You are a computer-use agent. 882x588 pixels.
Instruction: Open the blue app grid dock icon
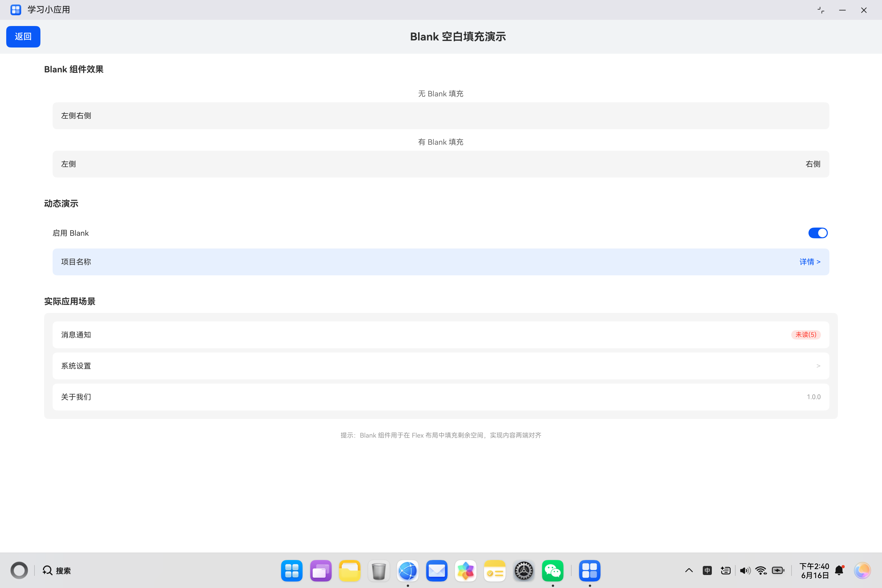(292, 571)
